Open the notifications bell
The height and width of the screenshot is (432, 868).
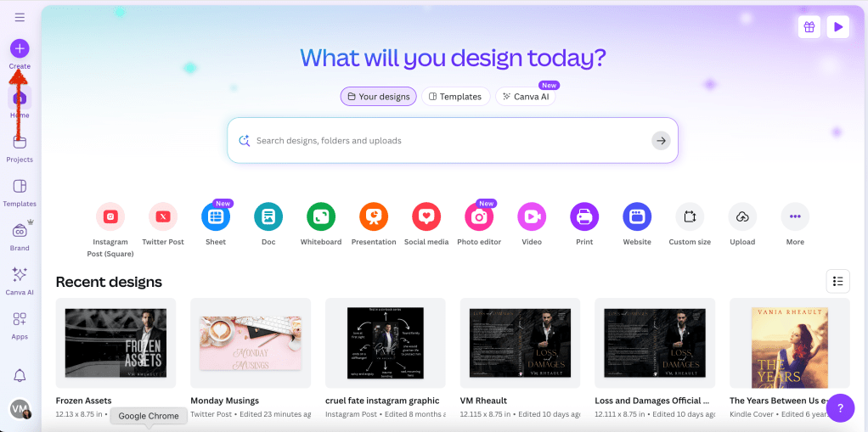point(20,375)
